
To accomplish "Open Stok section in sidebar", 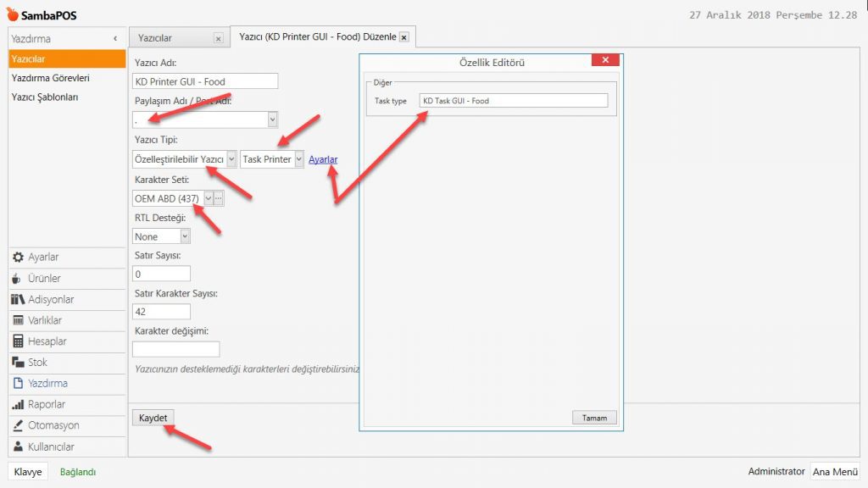I will (37, 363).
